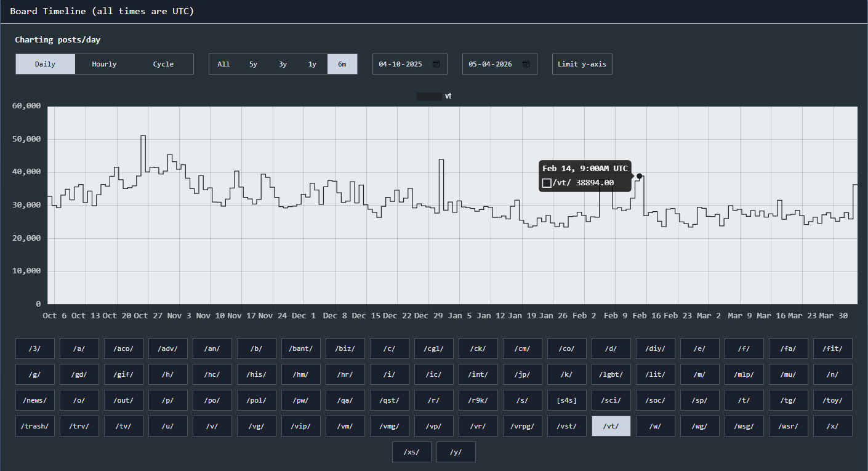Screen dimensions: 868x471
Task: Select the /his/ board button
Action: [x=257, y=374]
